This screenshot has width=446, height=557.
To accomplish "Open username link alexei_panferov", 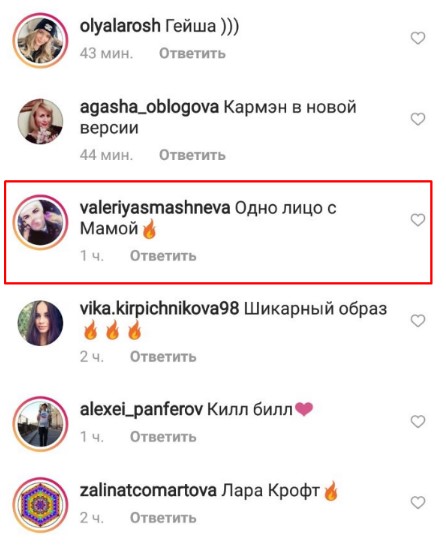I will tap(141, 410).
